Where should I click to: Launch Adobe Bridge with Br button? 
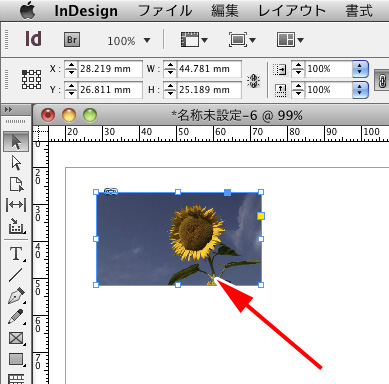click(72, 40)
